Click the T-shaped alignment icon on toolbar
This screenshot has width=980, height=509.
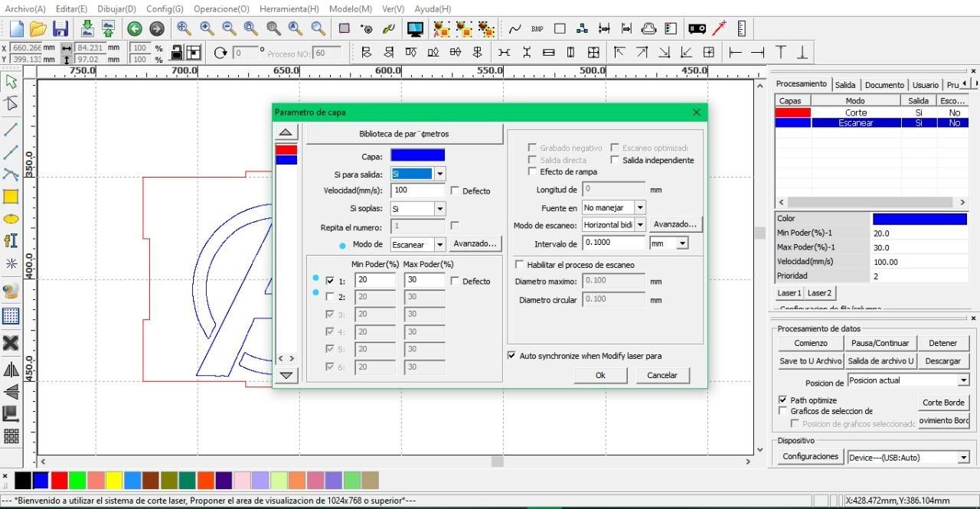pyautogui.click(x=780, y=52)
